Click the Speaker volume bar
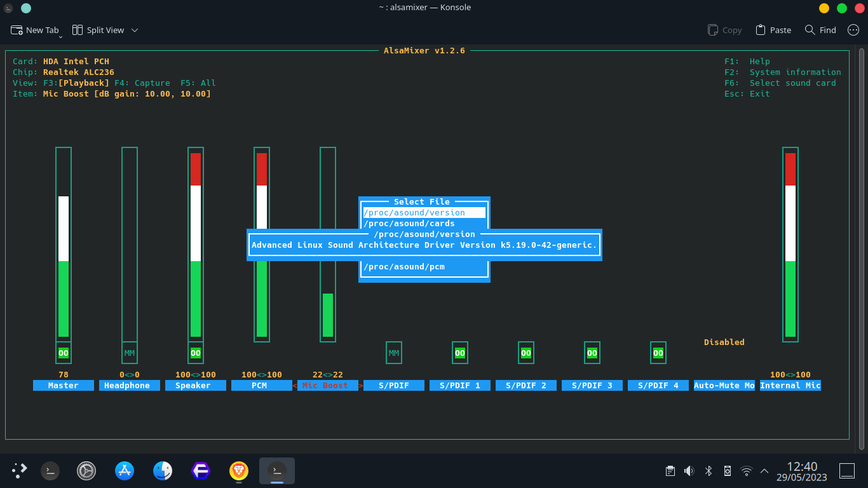 click(196, 245)
